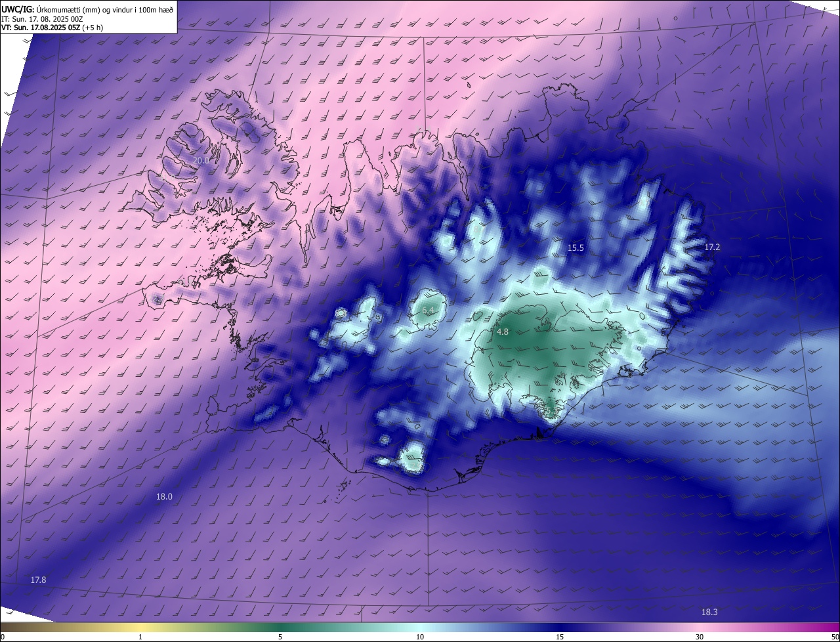Click the 17.8 value label
840x642 pixels.
(x=39, y=580)
